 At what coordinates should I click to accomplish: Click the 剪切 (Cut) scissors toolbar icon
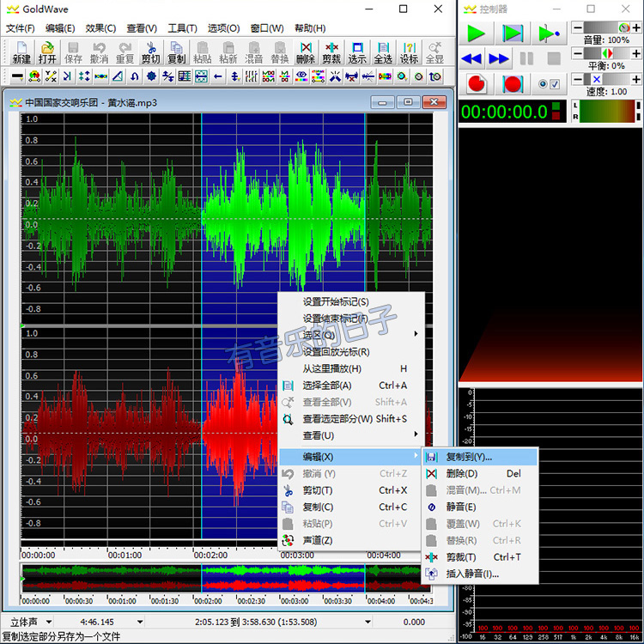point(151,52)
